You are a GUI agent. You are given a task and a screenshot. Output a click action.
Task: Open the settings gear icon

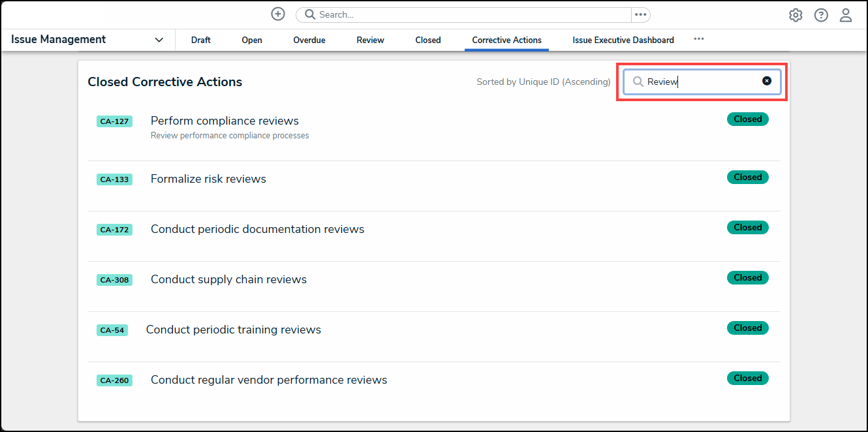[x=796, y=15]
